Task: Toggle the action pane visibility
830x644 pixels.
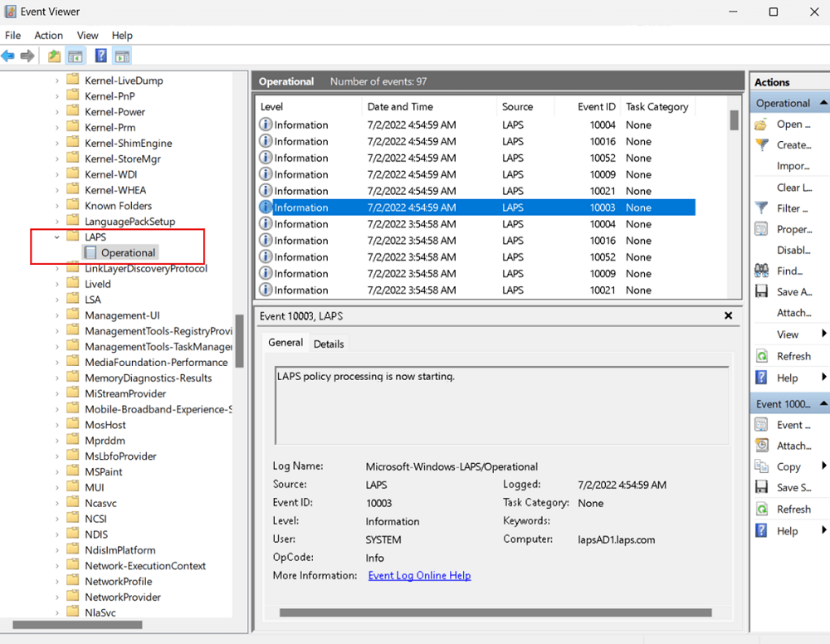Action: click(x=121, y=56)
